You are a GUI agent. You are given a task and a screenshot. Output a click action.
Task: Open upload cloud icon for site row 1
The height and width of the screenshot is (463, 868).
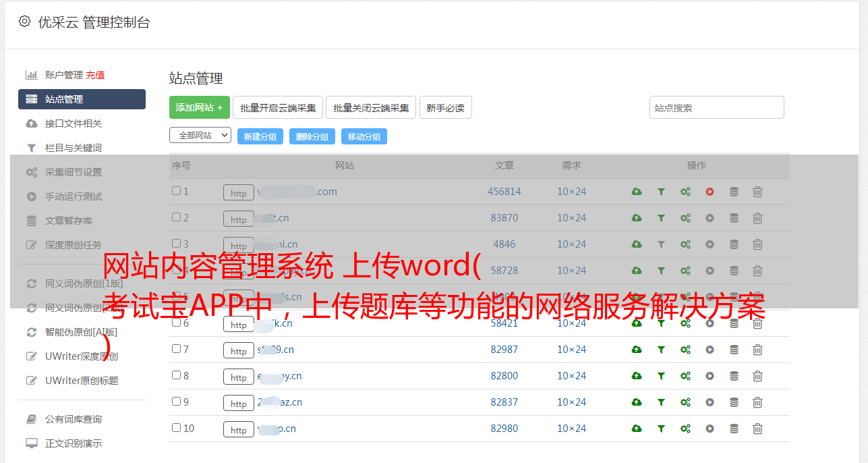[637, 192]
